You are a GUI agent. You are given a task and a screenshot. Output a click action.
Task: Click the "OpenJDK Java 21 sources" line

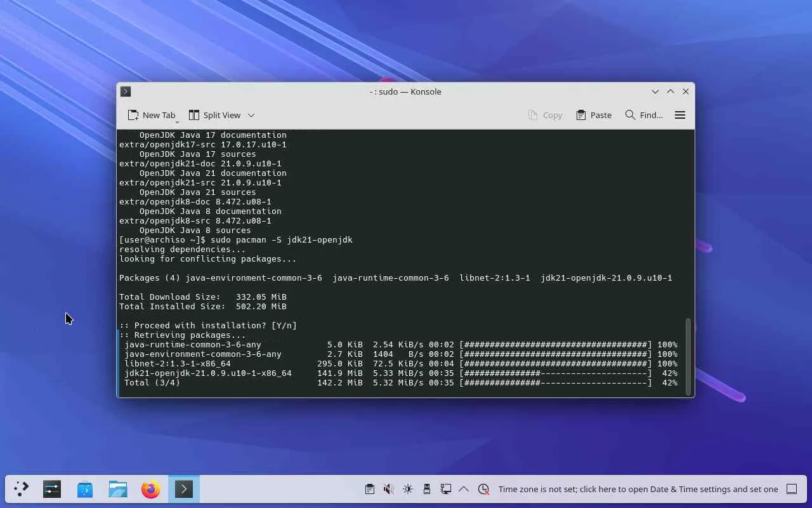[198, 192]
